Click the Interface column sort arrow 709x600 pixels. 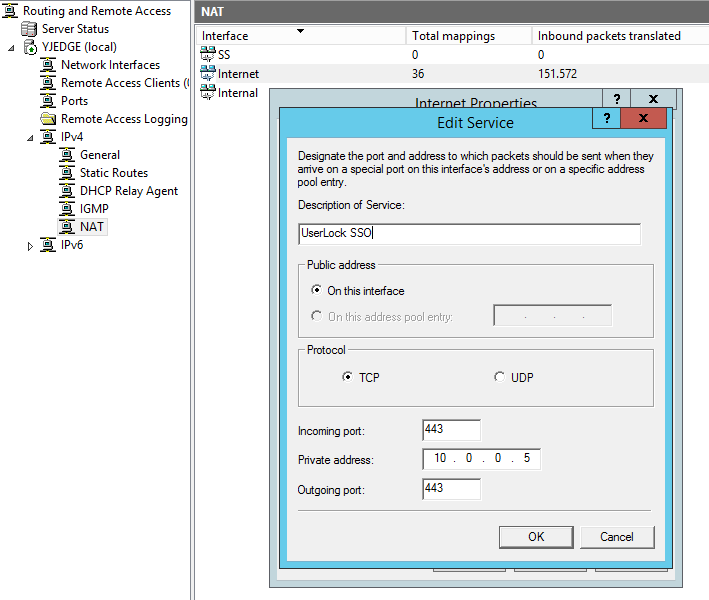pos(300,31)
